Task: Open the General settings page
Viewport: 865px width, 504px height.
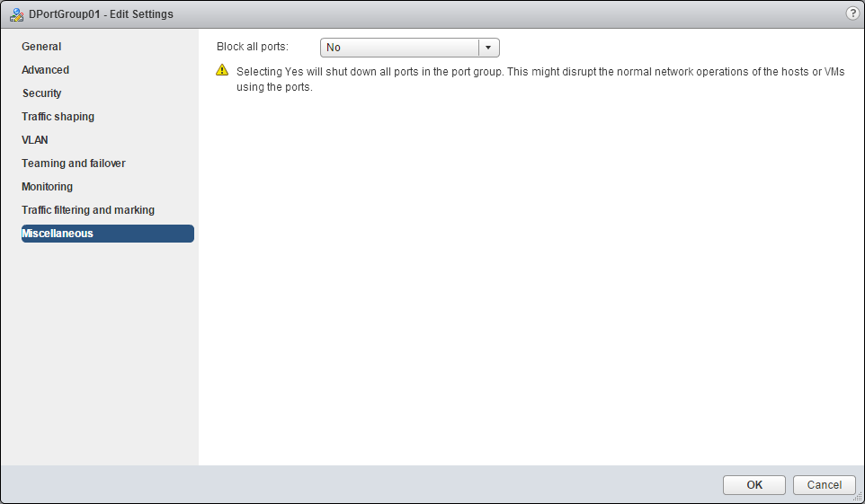Action: click(41, 47)
